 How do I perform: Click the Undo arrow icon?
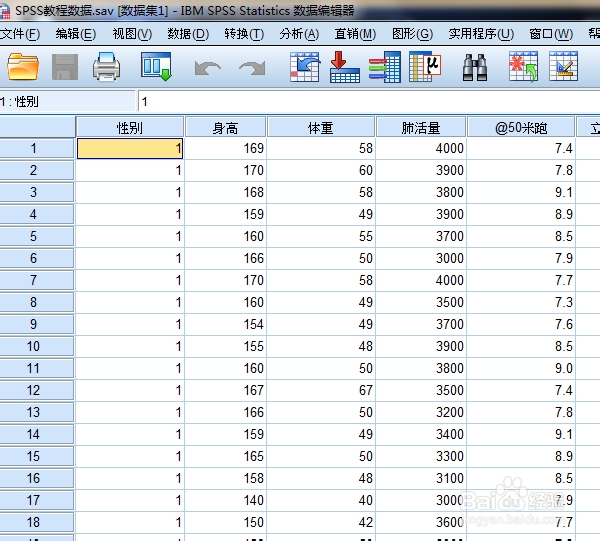(208, 68)
